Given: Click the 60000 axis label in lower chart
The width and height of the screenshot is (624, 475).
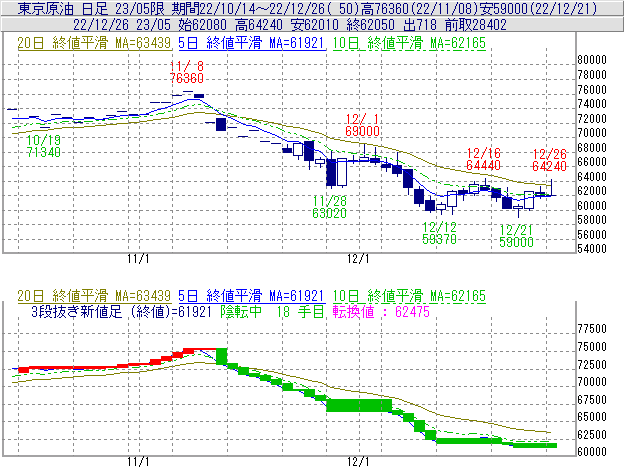Looking at the screenshot, I should [x=592, y=452].
